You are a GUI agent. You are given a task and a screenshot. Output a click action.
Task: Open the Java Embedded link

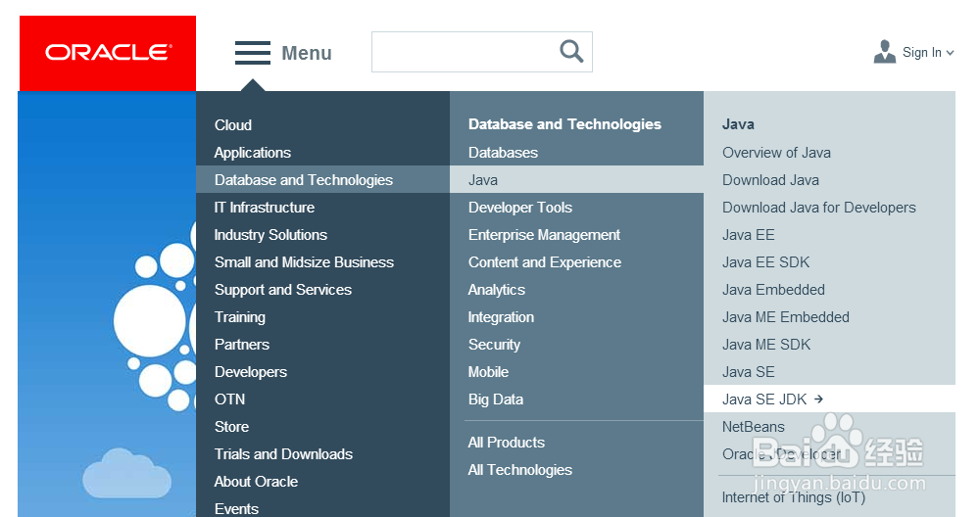[x=773, y=290]
